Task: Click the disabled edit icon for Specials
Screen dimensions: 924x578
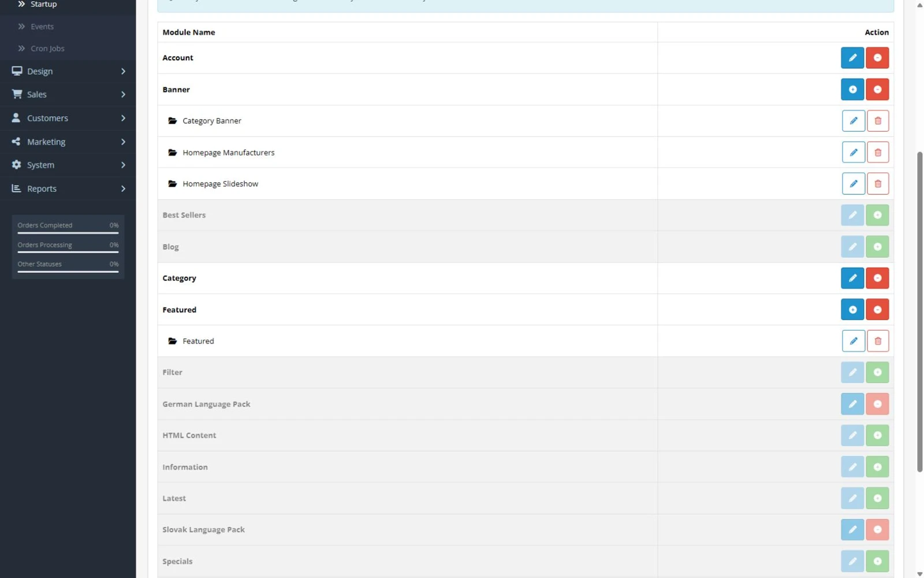Action: click(852, 561)
